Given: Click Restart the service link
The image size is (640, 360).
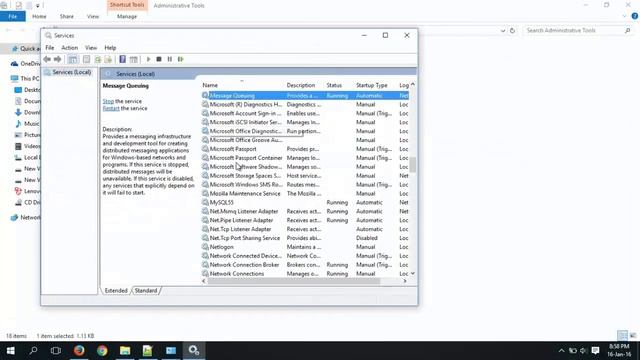Looking at the screenshot, I should click(x=111, y=108).
